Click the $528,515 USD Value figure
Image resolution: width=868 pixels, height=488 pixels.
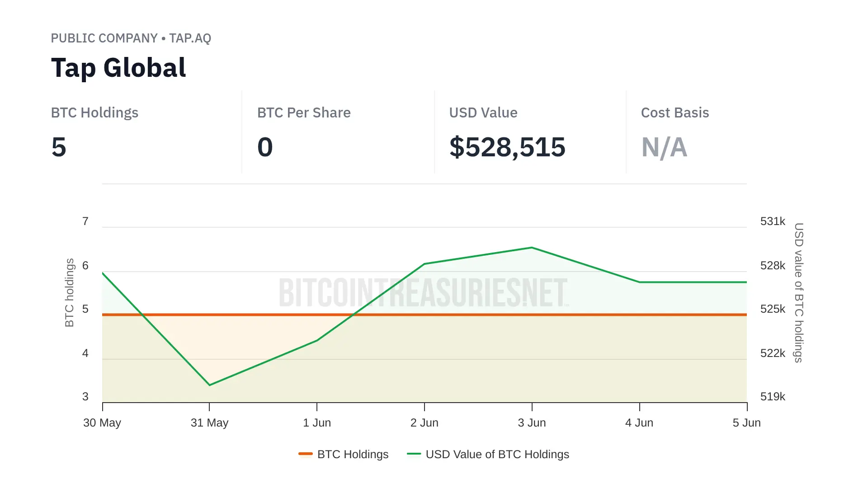click(507, 147)
